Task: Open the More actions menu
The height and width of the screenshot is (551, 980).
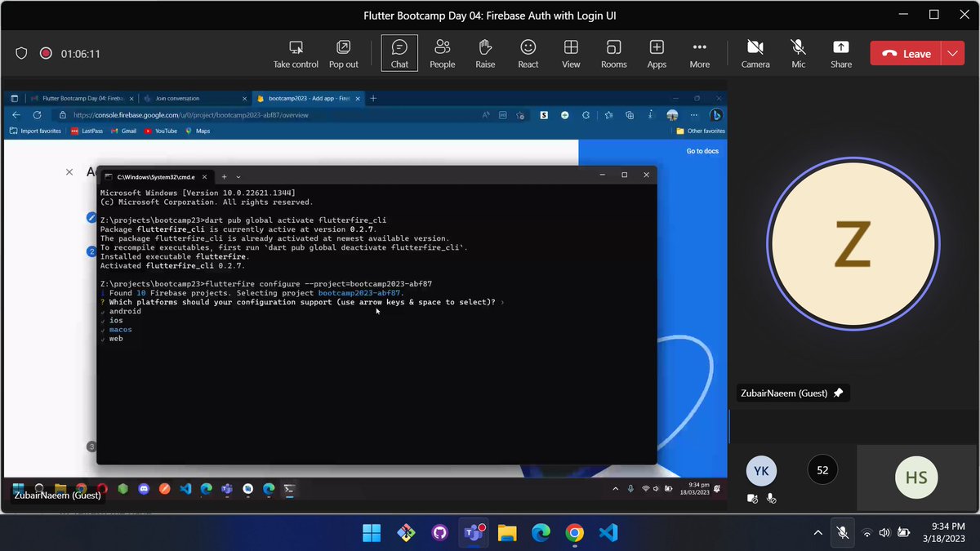Action: pyautogui.click(x=699, y=54)
